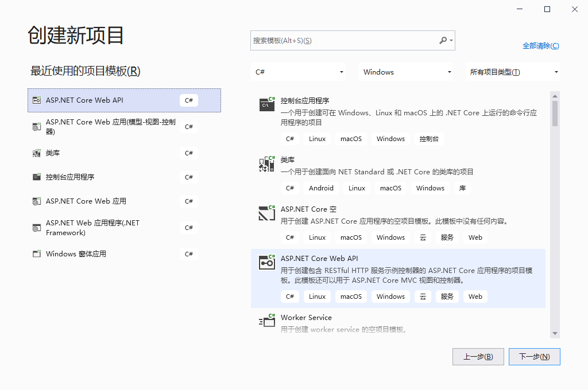Select the Worker Service template title
588x390 pixels.
pyautogui.click(x=306, y=317)
